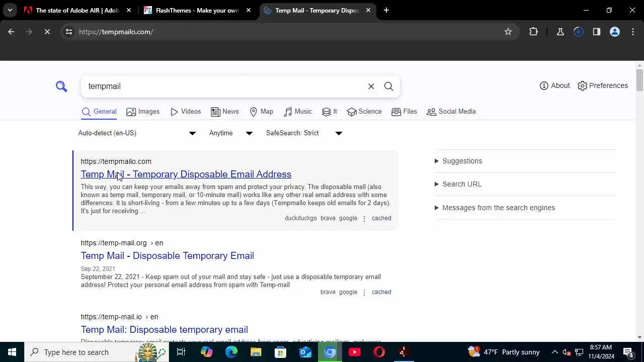Open the Extensions puzzle icon
Image resolution: width=644 pixels, height=362 pixels.
pos(534,32)
